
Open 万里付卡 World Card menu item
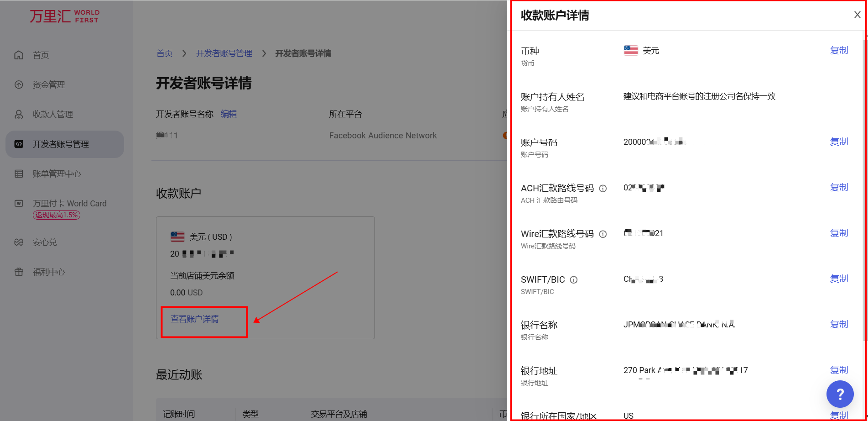(69, 203)
